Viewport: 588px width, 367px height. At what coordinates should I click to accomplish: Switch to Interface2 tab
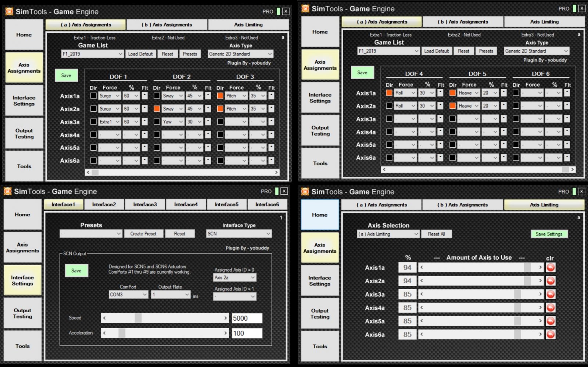click(104, 204)
